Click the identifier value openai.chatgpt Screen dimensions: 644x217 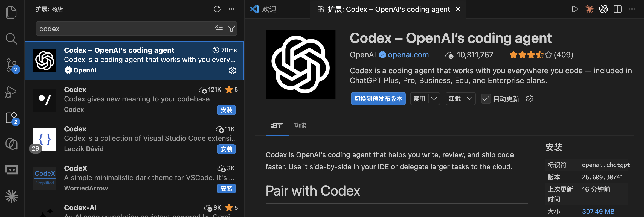pos(606,165)
